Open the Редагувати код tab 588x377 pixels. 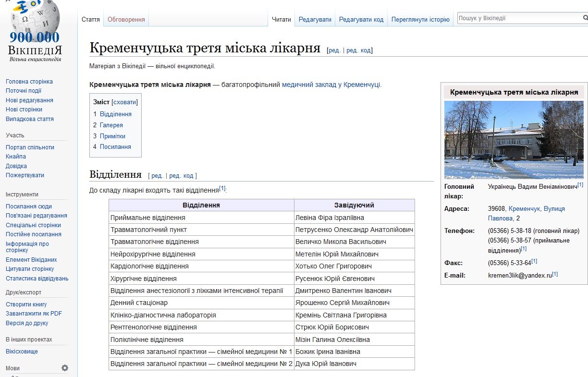coord(361,20)
